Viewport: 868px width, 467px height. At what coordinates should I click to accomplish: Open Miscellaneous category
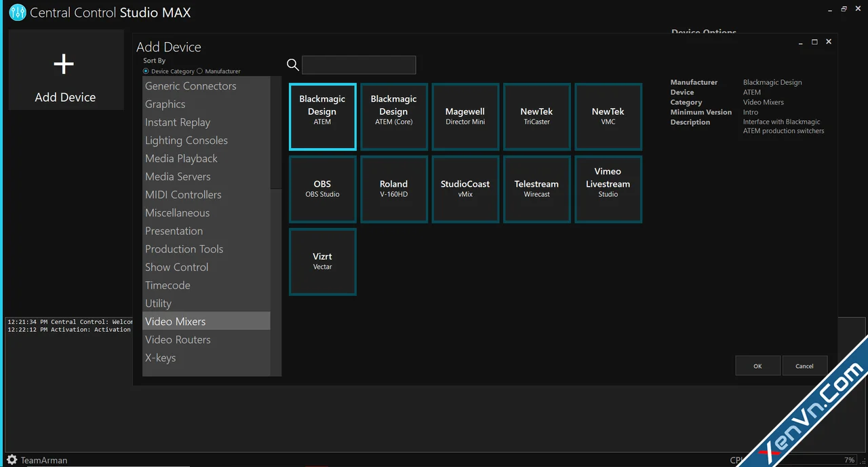[x=206, y=213]
